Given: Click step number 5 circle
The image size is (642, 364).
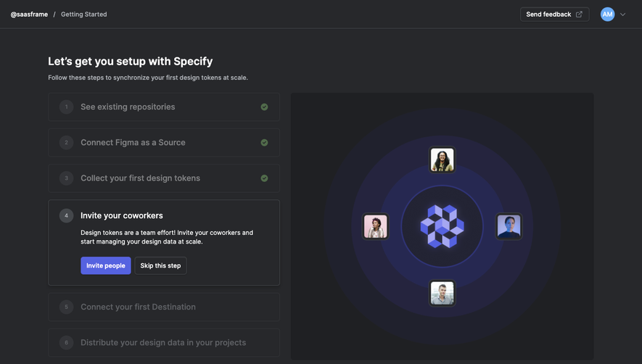Looking at the screenshot, I should (x=66, y=307).
